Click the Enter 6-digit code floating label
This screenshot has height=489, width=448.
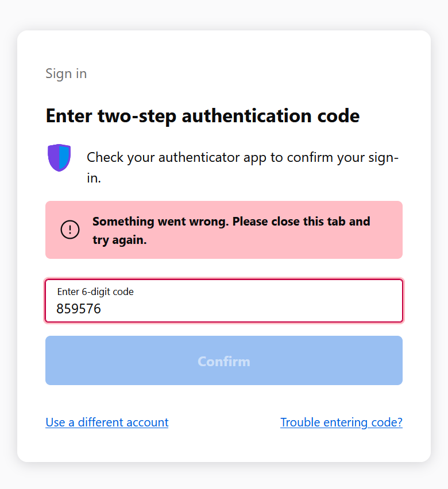95,292
